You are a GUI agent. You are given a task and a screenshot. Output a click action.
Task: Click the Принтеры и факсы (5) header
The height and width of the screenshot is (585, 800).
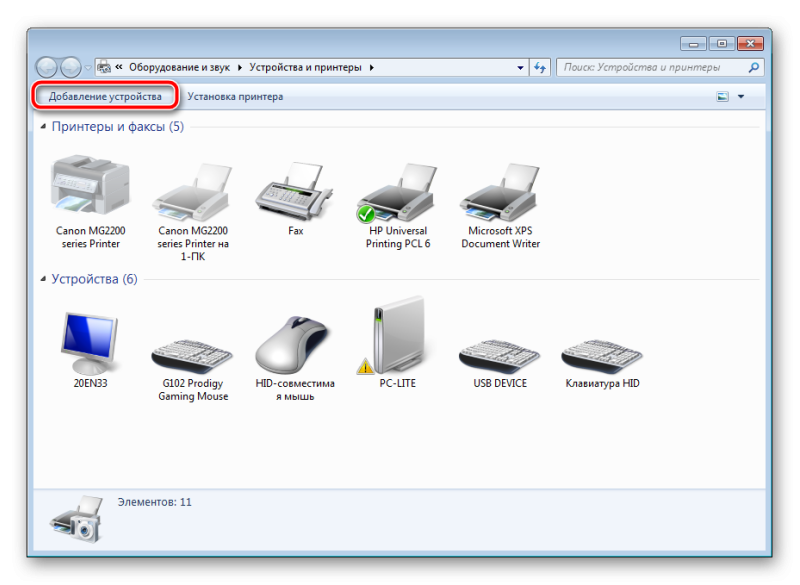118,126
